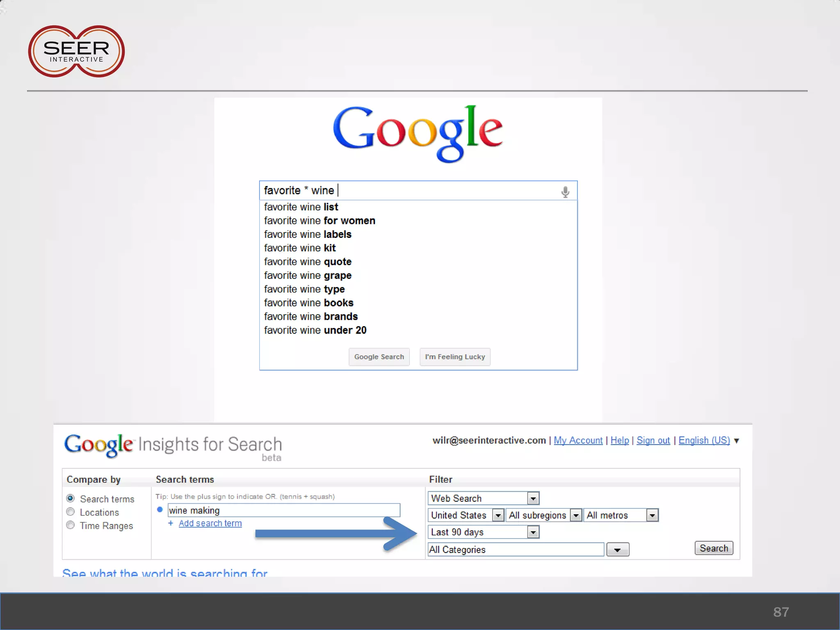840x630 pixels.
Task: Click the large Google logo
Action: (x=418, y=133)
